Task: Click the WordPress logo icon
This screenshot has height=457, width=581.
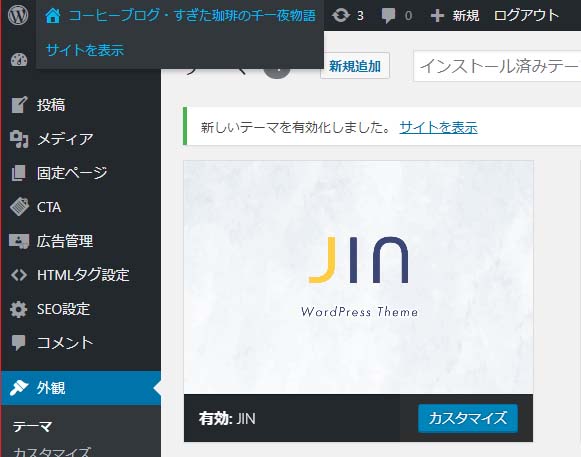Action: (18, 15)
